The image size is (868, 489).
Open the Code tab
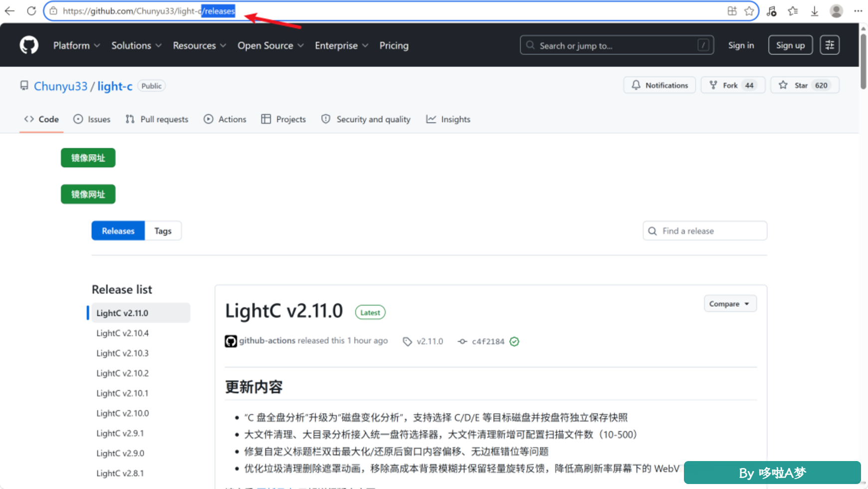click(41, 119)
